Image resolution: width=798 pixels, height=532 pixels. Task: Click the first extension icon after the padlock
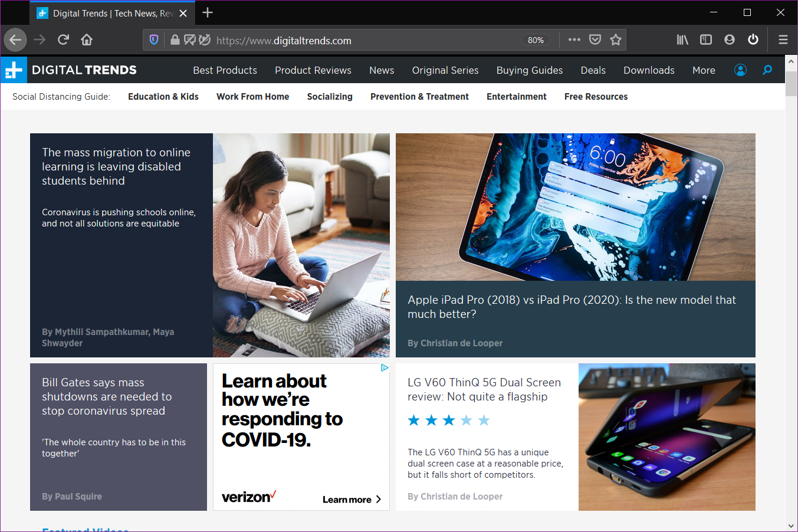point(190,40)
